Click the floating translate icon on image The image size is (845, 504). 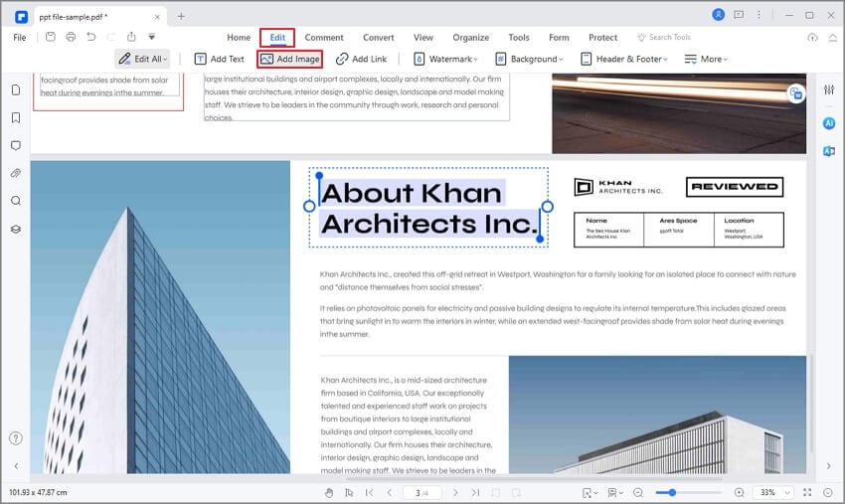tap(796, 93)
